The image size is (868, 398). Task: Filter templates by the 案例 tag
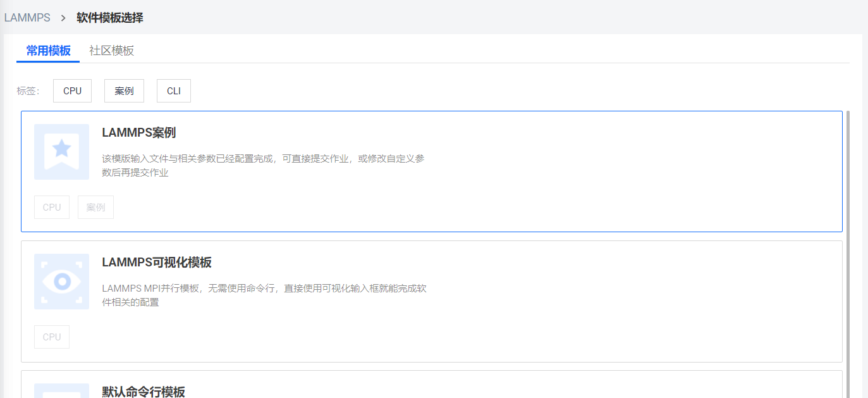coord(124,90)
